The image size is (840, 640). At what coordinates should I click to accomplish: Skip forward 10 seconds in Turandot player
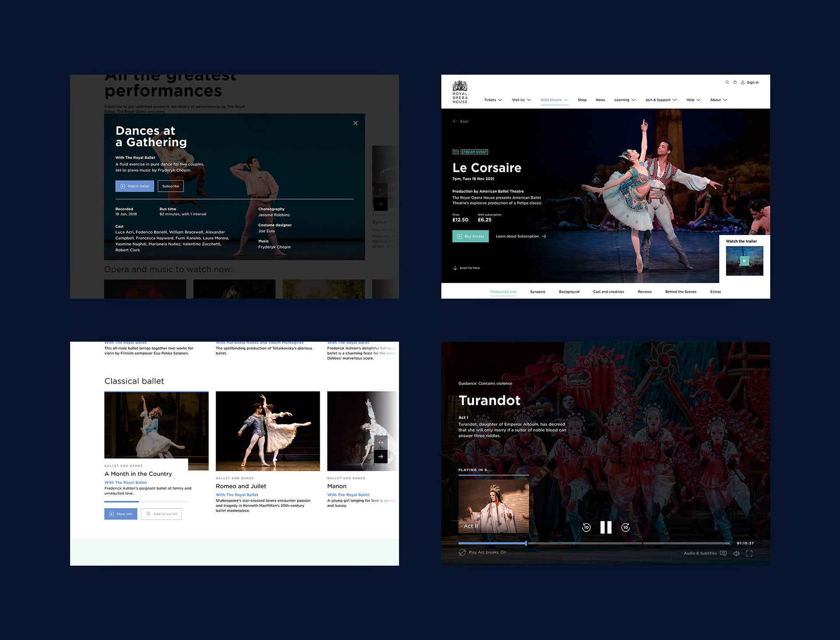click(626, 527)
